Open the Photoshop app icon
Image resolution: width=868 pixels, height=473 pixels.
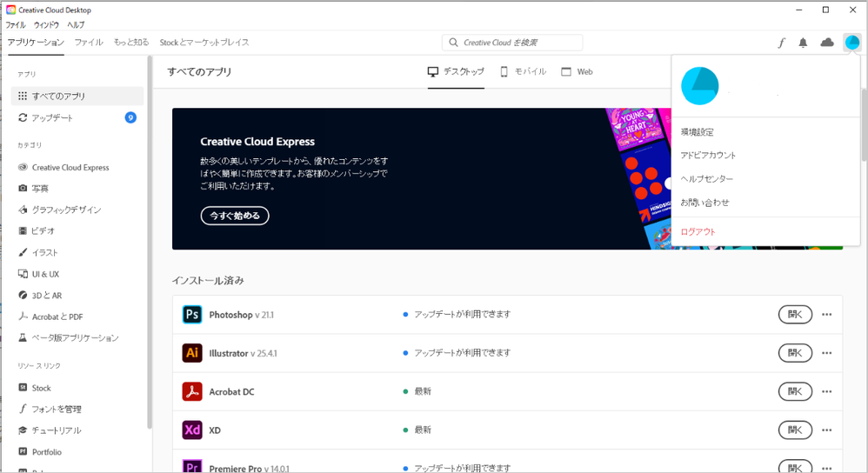(192, 314)
